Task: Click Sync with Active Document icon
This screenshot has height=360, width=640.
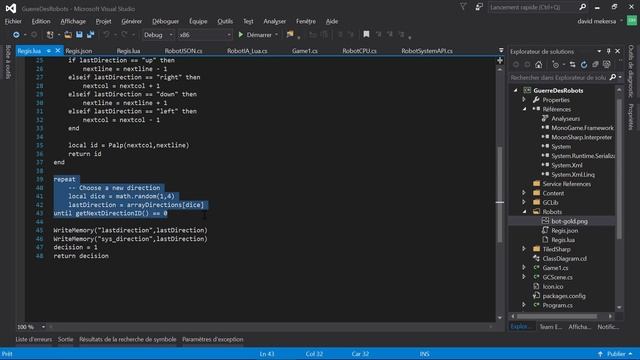Action: (x=573, y=64)
